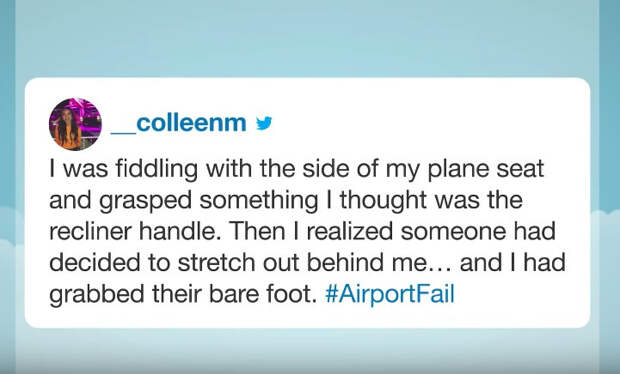This screenshot has height=374, width=620.
Task: Click the words 'someone had' in the third line
Action: 478,231
